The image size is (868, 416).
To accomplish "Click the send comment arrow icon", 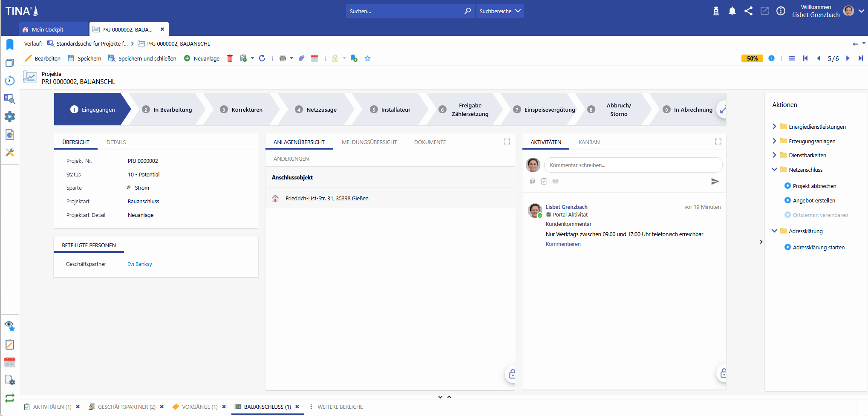I will (x=715, y=182).
